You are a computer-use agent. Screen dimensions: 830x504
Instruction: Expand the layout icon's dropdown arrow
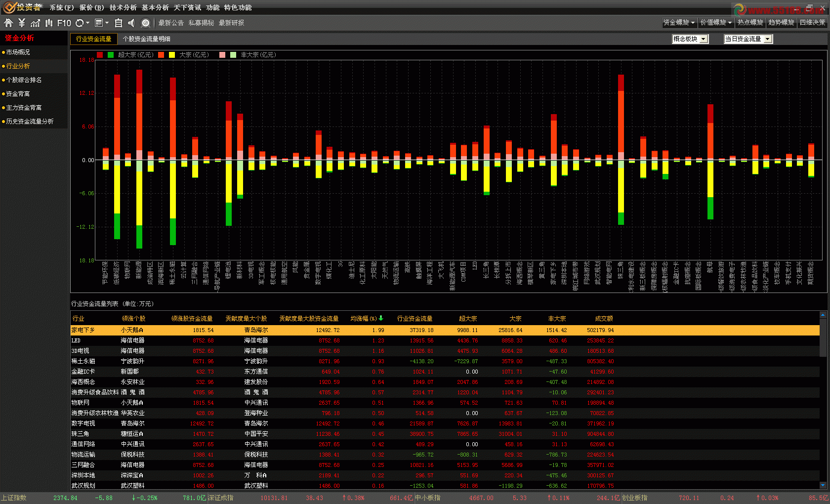pyautogui.click(x=107, y=23)
